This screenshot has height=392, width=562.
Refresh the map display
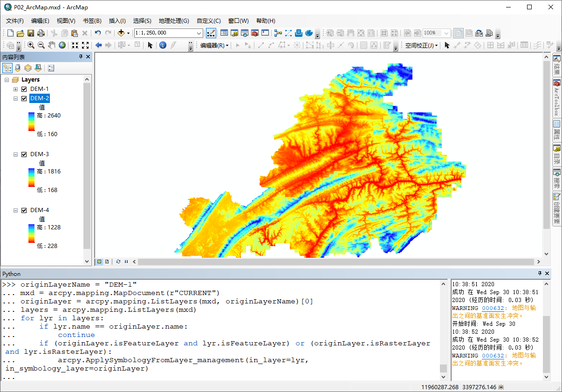tap(118, 261)
